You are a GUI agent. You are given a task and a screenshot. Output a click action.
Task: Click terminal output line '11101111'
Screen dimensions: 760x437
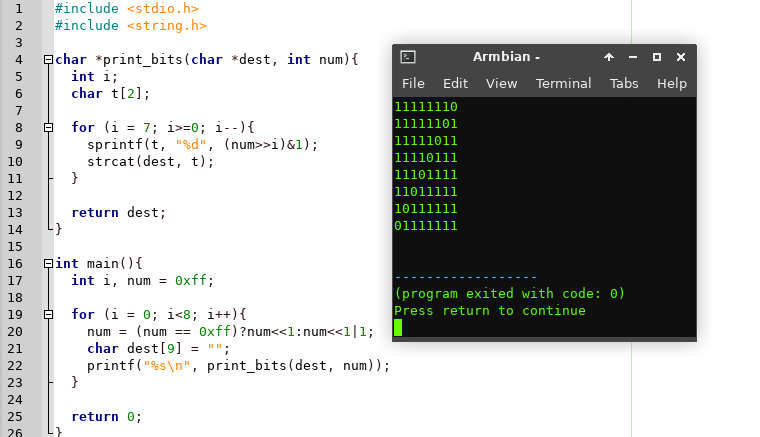pos(426,175)
